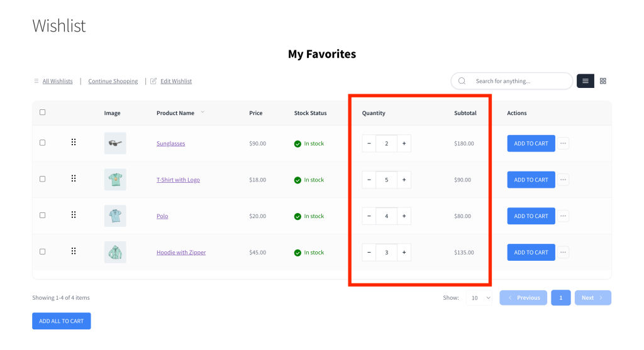This screenshot has width=644, height=350.
Task: Increase Sunglasses quantity with plus button
Action: tap(404, 143)
